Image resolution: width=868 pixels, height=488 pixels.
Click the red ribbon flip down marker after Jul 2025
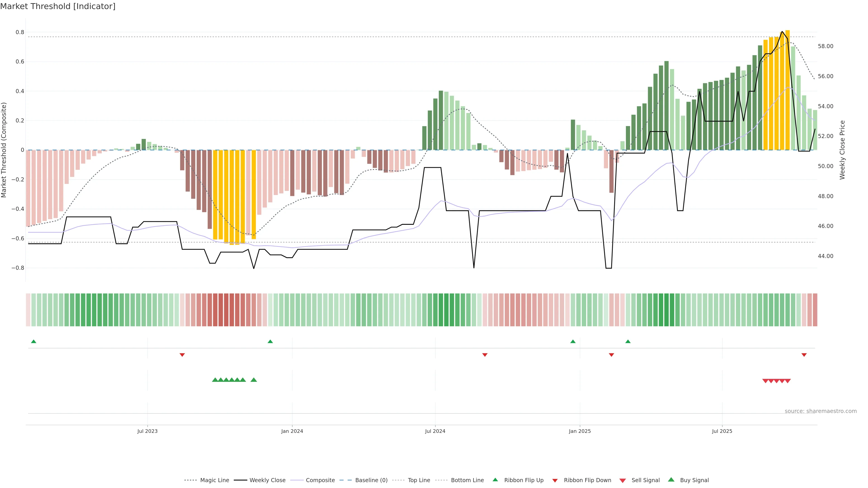tap(804, 355)
